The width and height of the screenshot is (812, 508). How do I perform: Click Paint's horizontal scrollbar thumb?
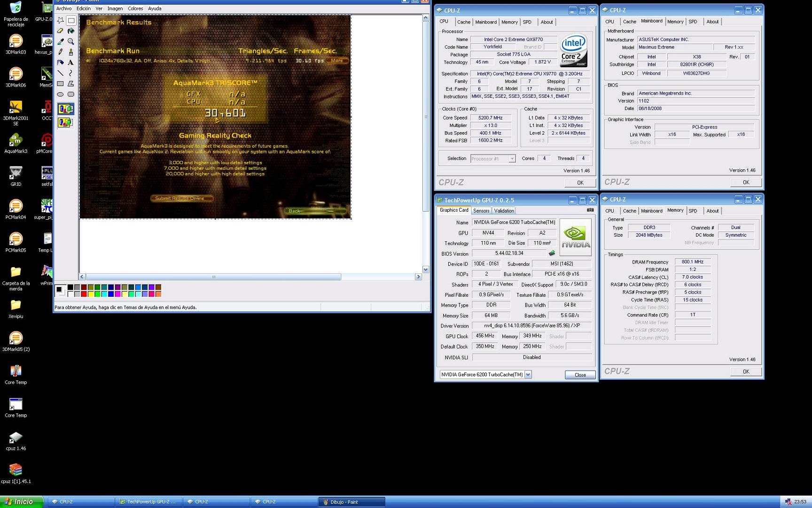213,277
